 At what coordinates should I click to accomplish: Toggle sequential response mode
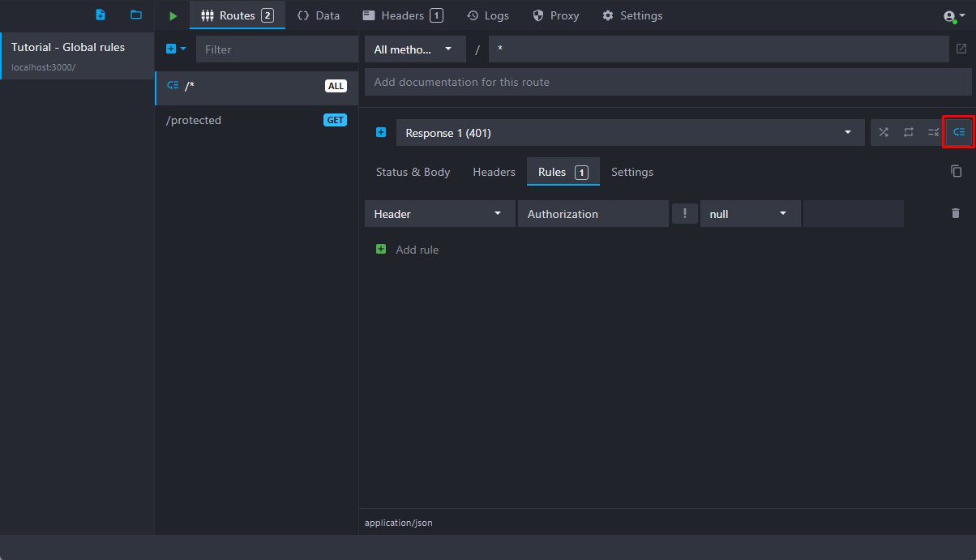coord(909,132)
